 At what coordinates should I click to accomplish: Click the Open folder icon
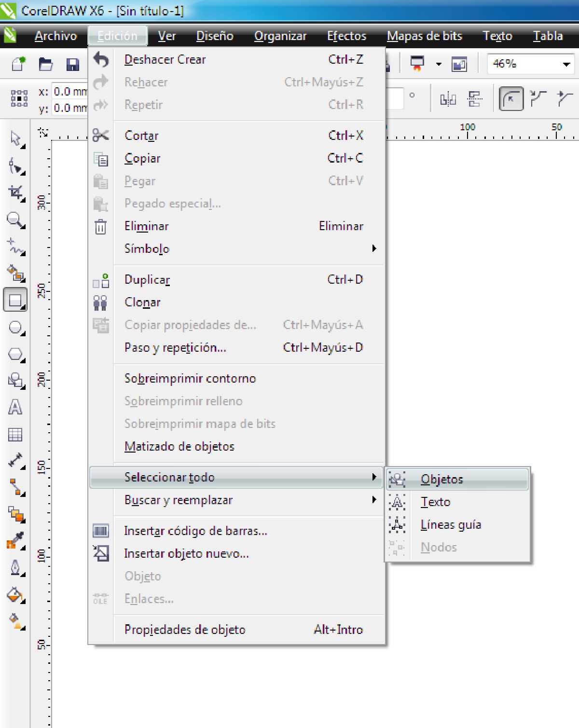[x=46, y=64]
